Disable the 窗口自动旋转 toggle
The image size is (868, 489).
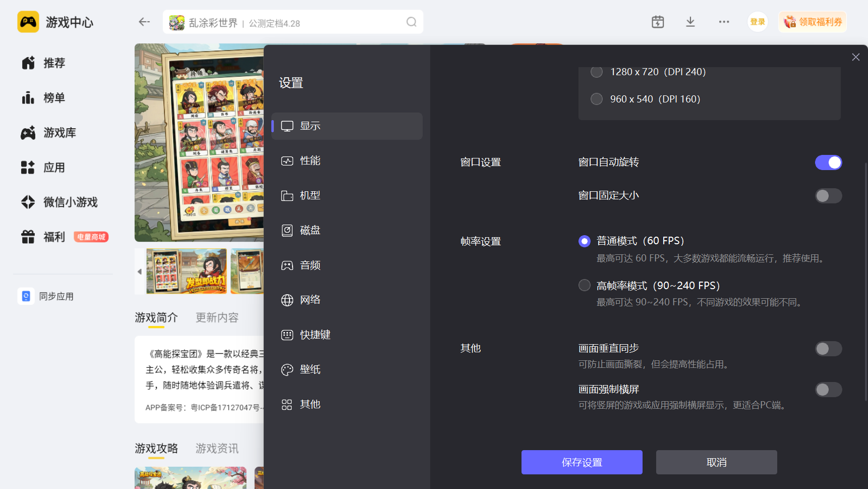point(828,162)
